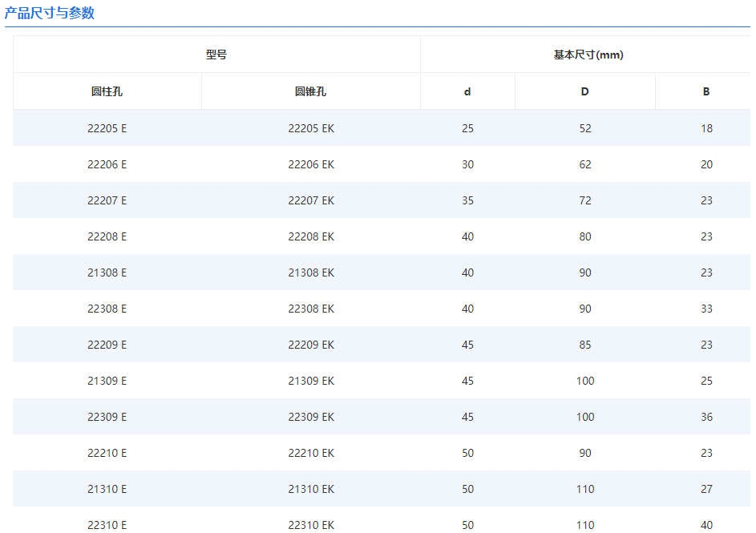This screenshot has width=756, height=533.
Task: Choose the 21309 EK model cell
Action: coord(310,381)
